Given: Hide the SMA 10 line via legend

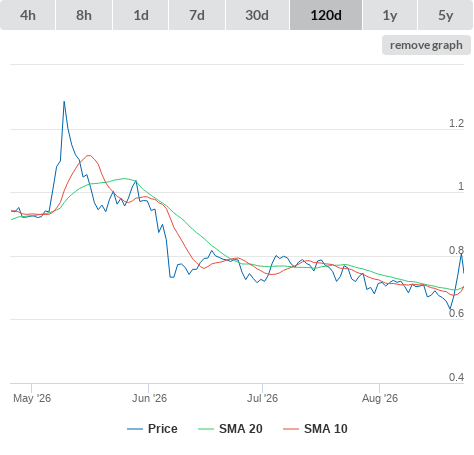Looking at the screenshot, I should point(326,429).
